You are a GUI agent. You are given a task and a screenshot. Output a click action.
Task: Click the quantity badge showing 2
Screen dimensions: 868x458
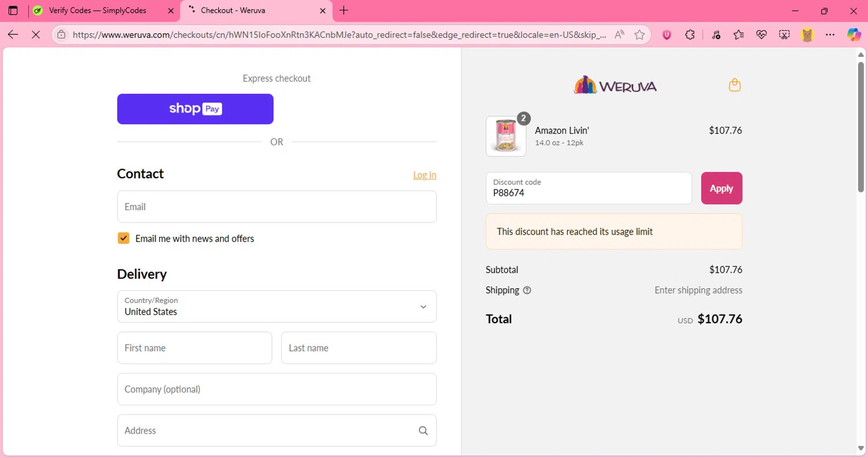pos(523,119)
